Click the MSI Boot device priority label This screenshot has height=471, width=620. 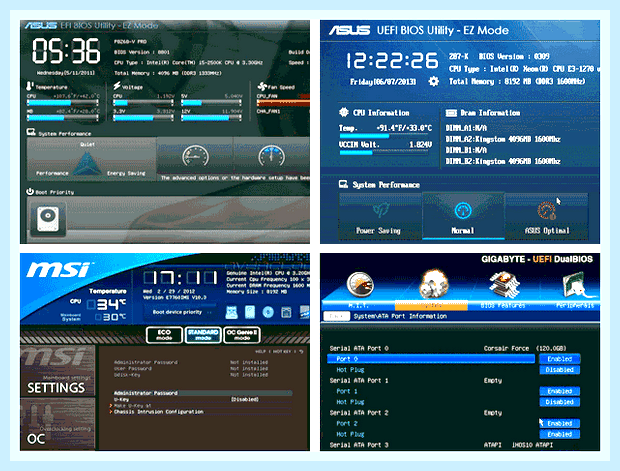pyautogui.click(x=177, y=312)
